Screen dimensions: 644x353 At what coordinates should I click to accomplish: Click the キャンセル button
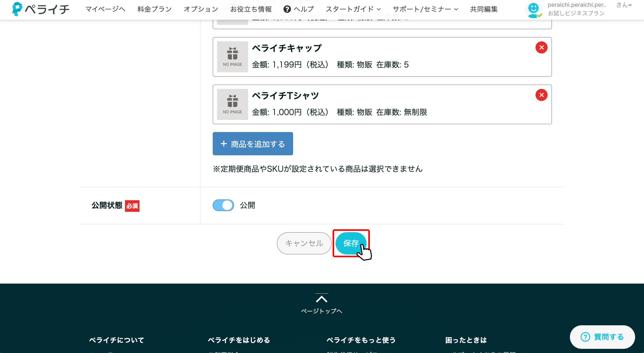coord(304,243)
